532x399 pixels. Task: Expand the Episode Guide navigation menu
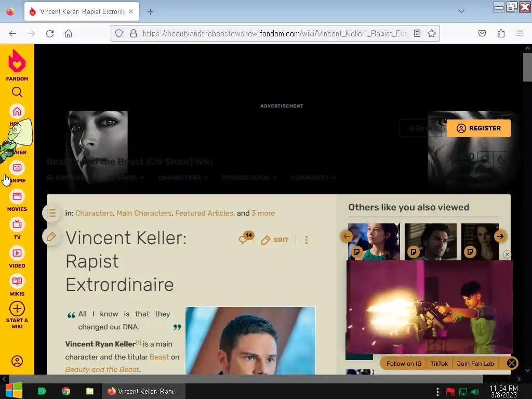pyautogui.click(x=249, y=178)
